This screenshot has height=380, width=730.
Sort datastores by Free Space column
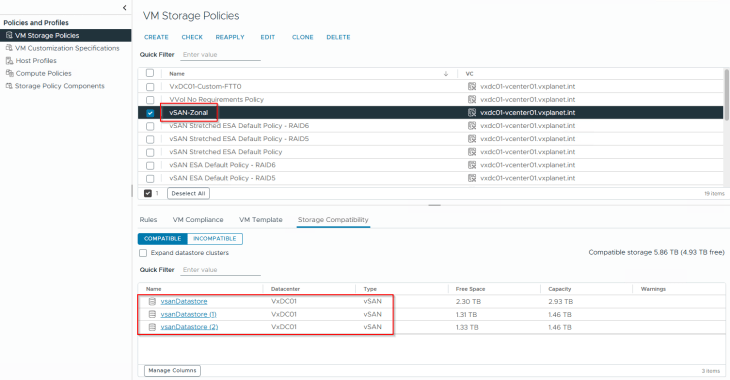470,289
